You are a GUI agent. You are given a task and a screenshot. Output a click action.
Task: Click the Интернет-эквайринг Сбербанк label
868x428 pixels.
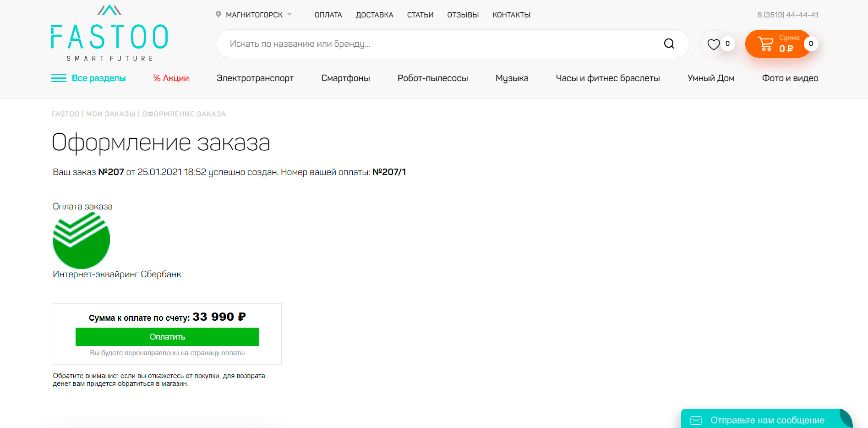(117, 274)
